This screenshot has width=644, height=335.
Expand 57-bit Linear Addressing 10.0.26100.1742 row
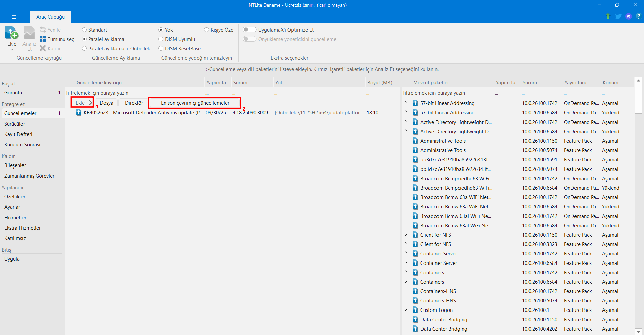click(406, 103)
